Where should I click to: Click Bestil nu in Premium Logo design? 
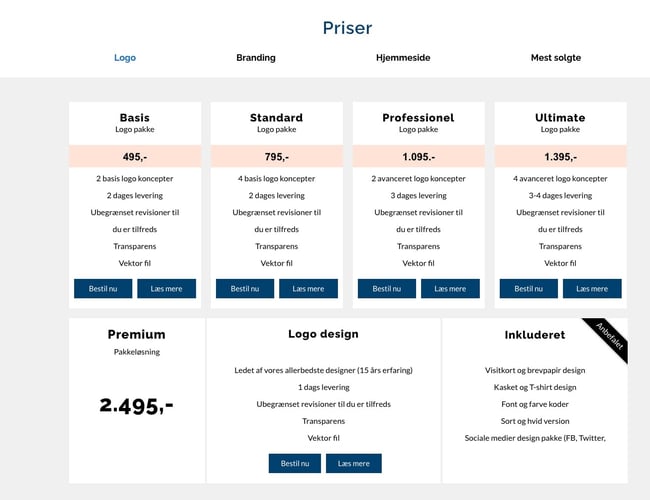click(295, 464)
